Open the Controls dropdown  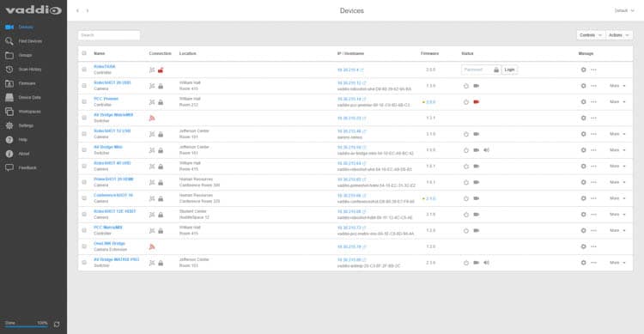pyautogui.click(x=591, y=35)
